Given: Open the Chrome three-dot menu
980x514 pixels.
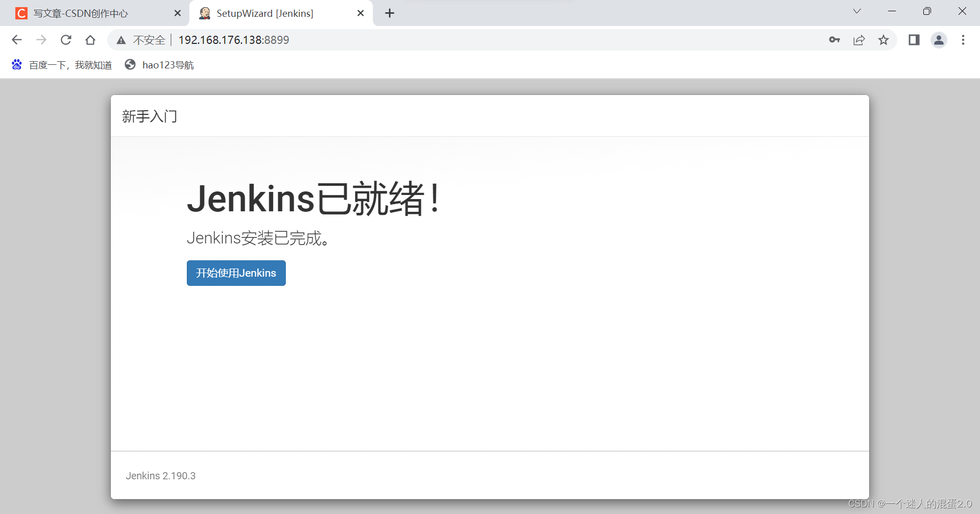Looking at the screenshot, I should [x=963, y=40].
